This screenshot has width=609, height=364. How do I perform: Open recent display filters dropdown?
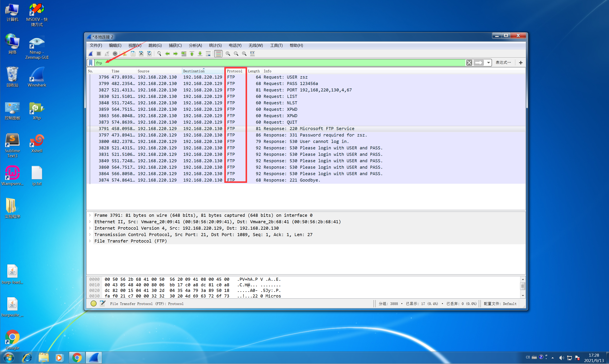(488, 63)
